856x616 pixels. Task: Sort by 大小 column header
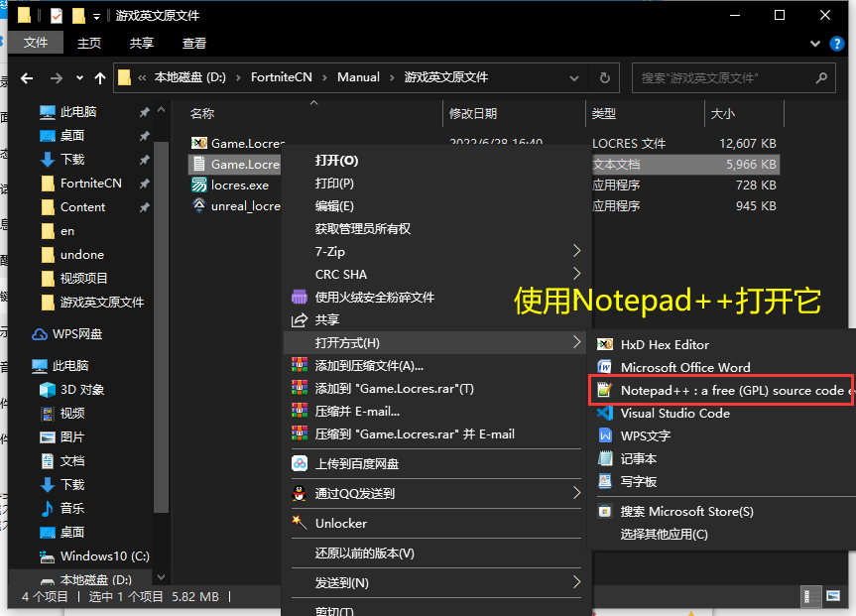click(x=722, y=114)
